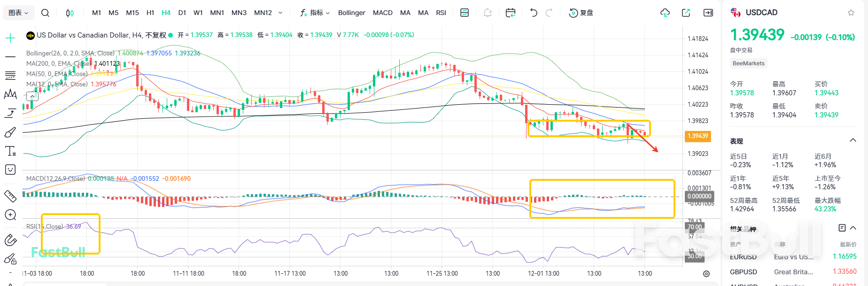Toggle the right side panel collapse icon
The width and height of the screenshot is (868, 286).
pos(708,13)
